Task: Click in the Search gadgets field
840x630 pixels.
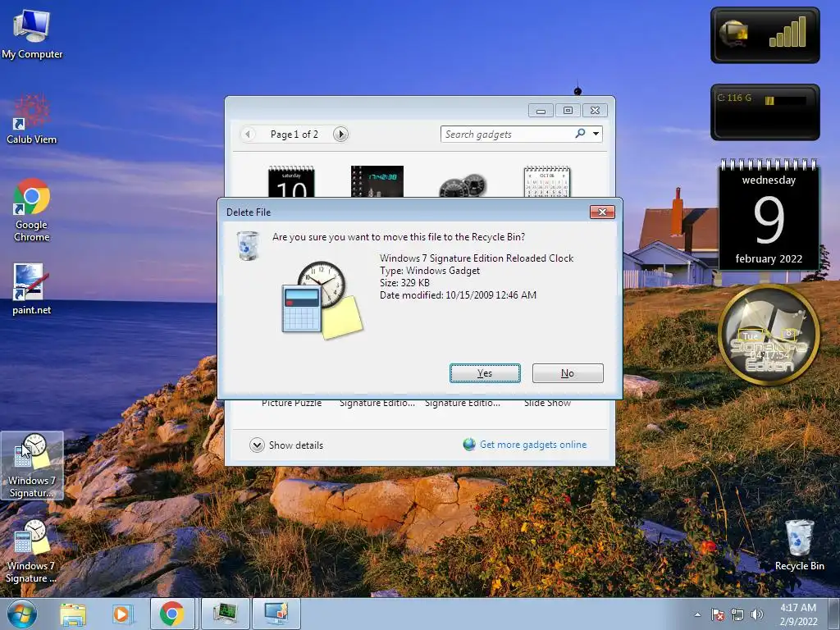Action: [506, 134]
